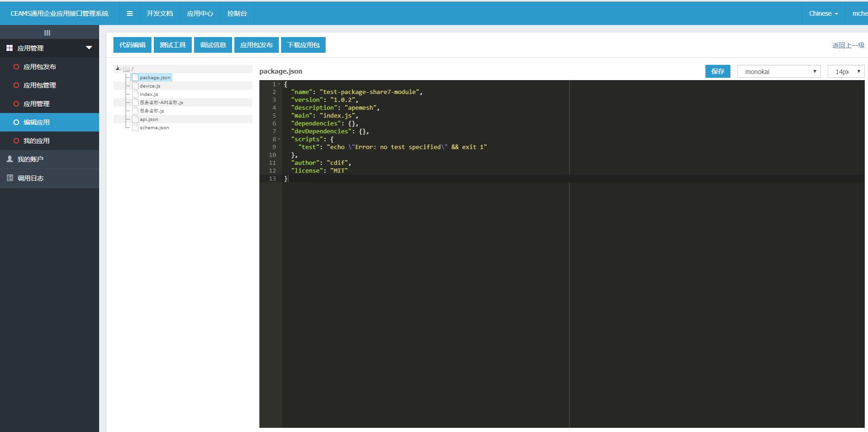868x432 pixels.
Task: Click the "version" line in editor
Action: [324, 100]
